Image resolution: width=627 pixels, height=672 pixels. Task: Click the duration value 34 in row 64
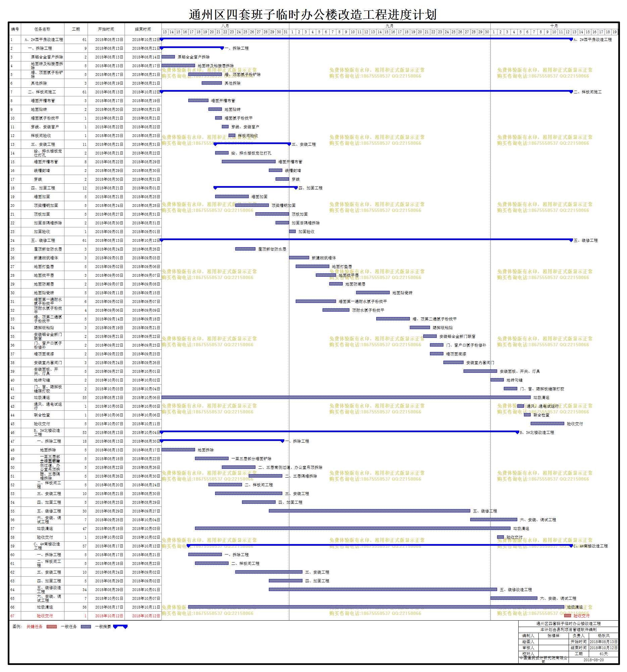click(85, 589)
